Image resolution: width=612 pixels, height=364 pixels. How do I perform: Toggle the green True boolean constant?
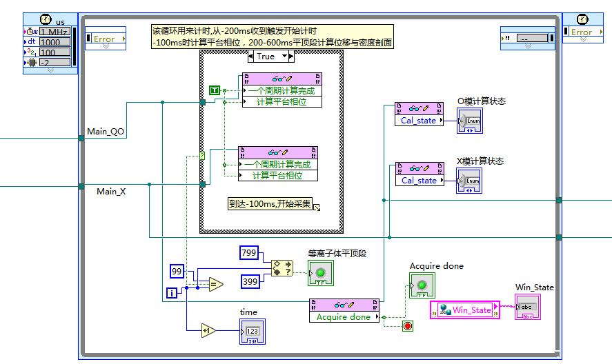214,90
